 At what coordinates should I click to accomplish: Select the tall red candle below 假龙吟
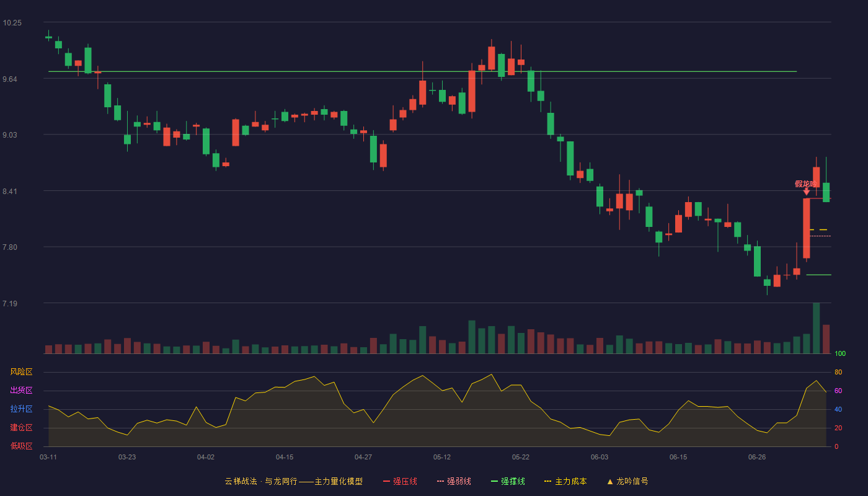(807, 228)
